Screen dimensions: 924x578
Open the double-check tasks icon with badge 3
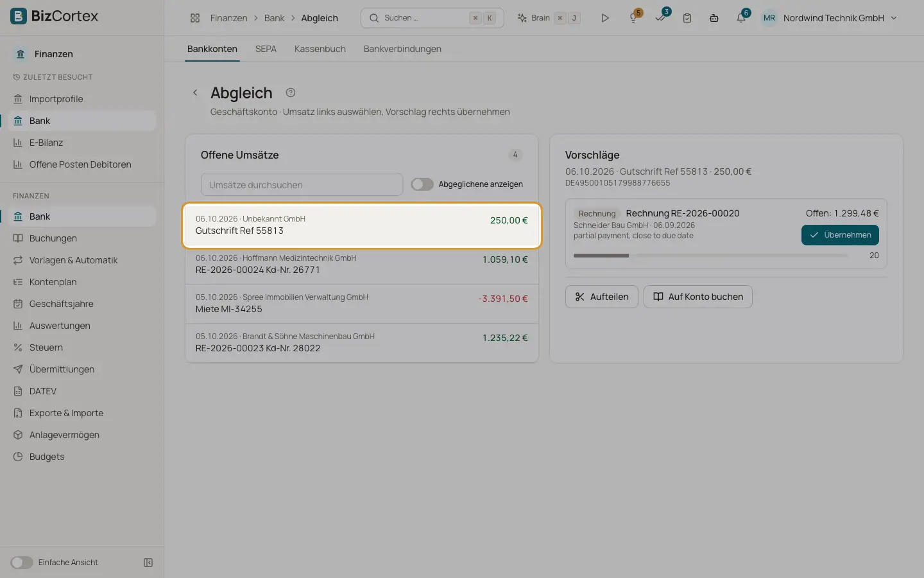pos(660,18)
